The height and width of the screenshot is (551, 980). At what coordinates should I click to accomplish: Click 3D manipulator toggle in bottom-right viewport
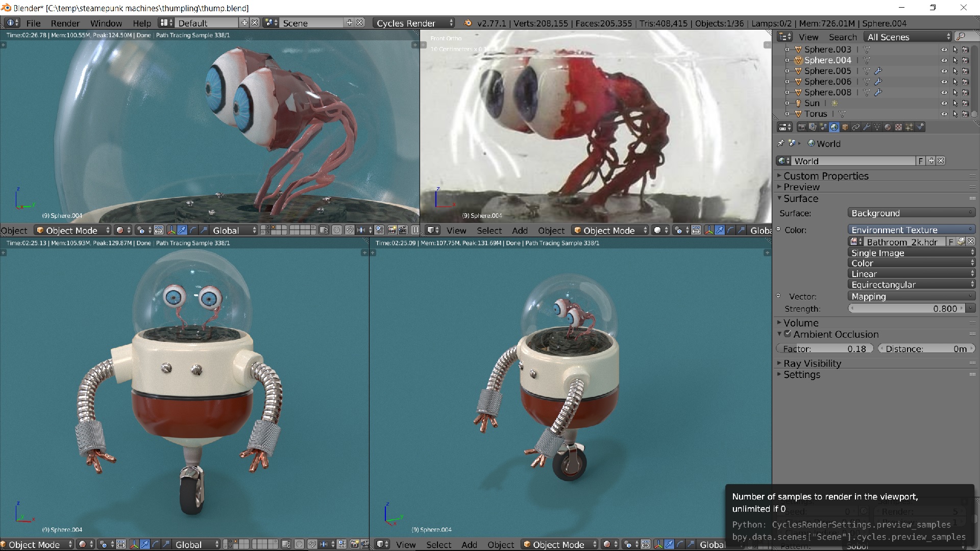tap(658, 544)
